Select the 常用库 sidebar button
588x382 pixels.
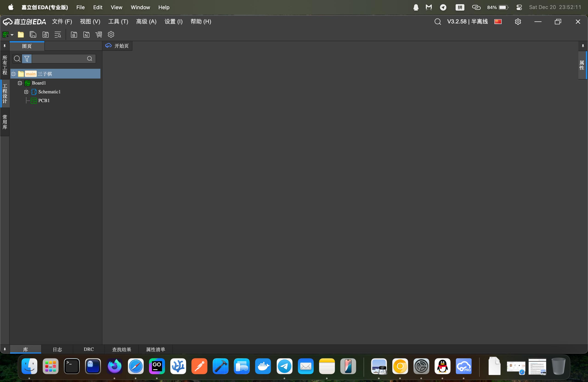pos(5,122)
